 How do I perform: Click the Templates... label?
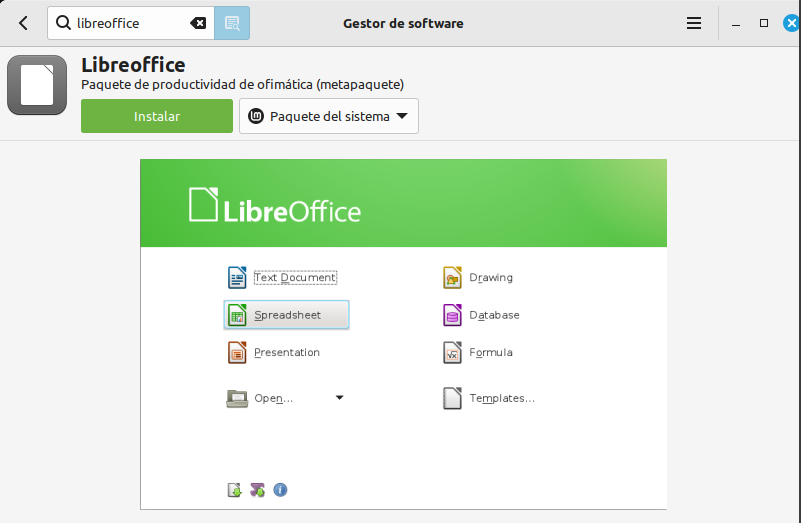point(502,398)
